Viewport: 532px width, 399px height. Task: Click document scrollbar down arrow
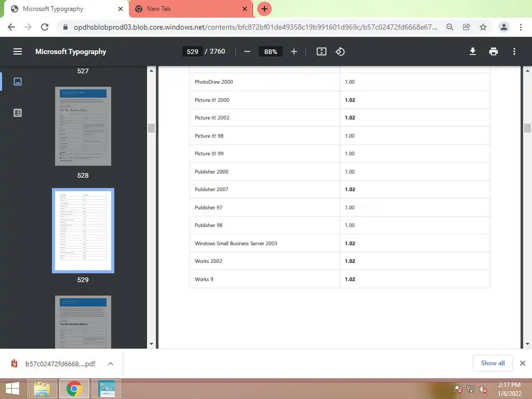(x=527, y=344)
